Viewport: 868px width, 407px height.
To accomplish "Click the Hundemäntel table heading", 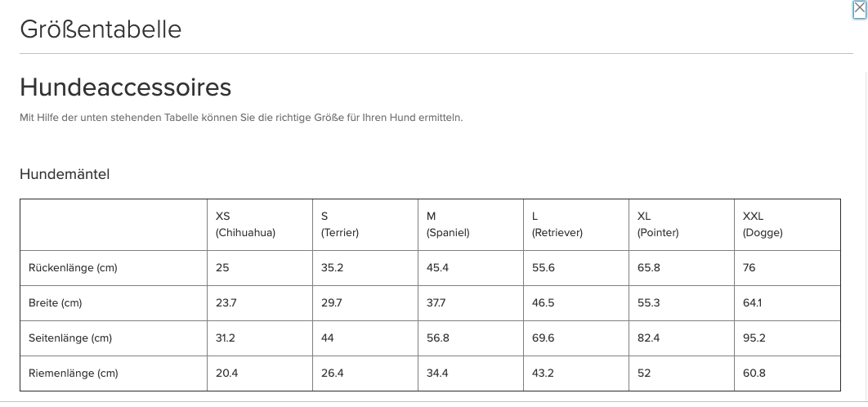I will [x=65, y=174].
